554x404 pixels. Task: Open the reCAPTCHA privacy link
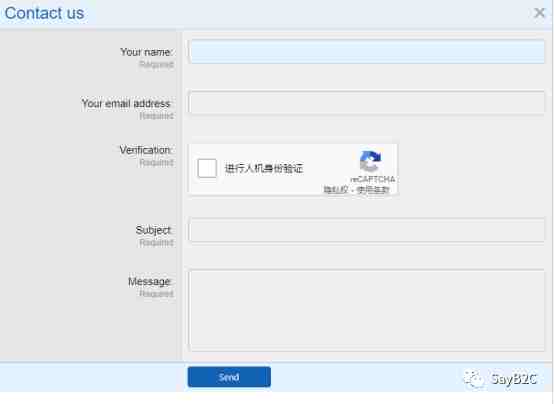336,190
